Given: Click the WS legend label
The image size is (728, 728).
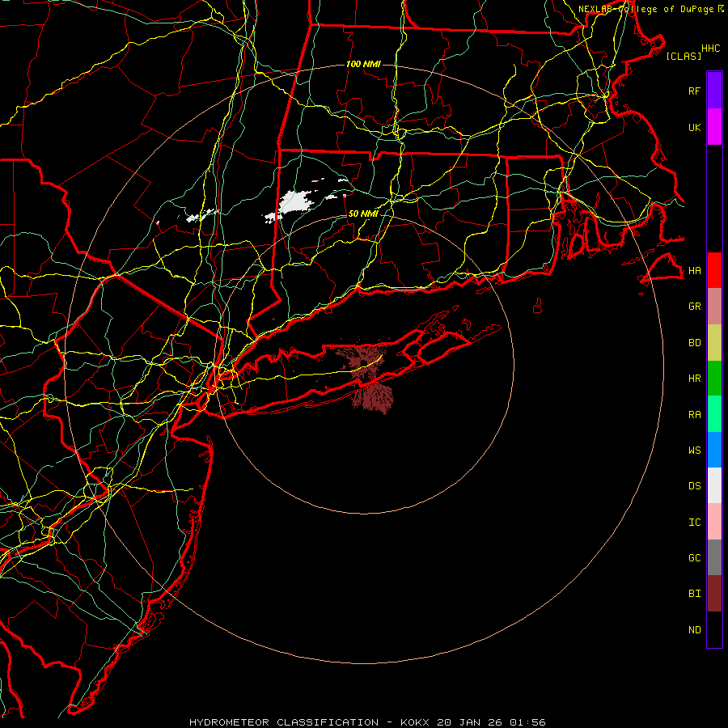Looking at the screenshot, I should tap(695, 450).
